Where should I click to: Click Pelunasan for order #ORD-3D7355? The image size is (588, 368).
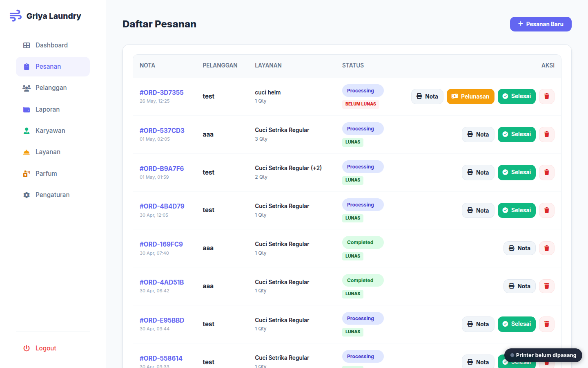pos(470,96)
